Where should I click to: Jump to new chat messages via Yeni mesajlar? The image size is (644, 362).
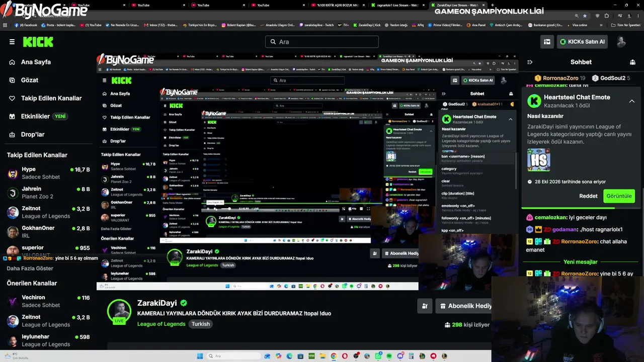pos(581,262)
